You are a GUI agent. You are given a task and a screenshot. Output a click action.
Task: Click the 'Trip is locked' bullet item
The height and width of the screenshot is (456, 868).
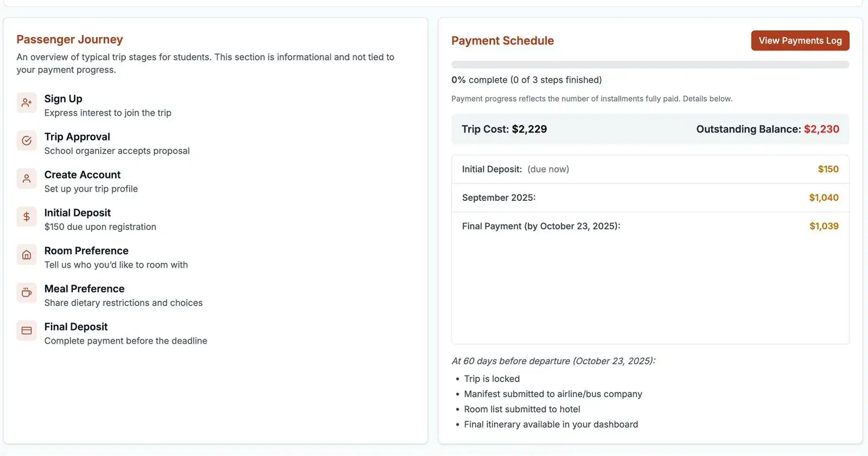(x=492, y=378)
